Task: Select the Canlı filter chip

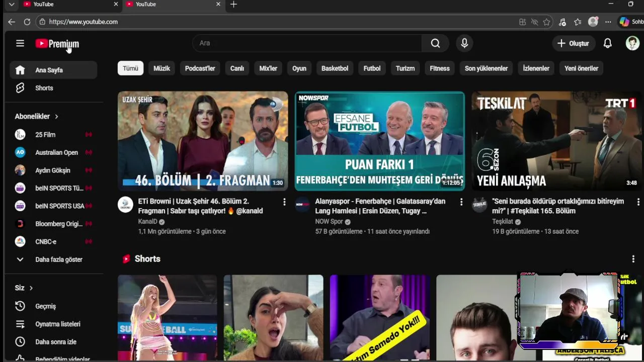Action: 237,68
